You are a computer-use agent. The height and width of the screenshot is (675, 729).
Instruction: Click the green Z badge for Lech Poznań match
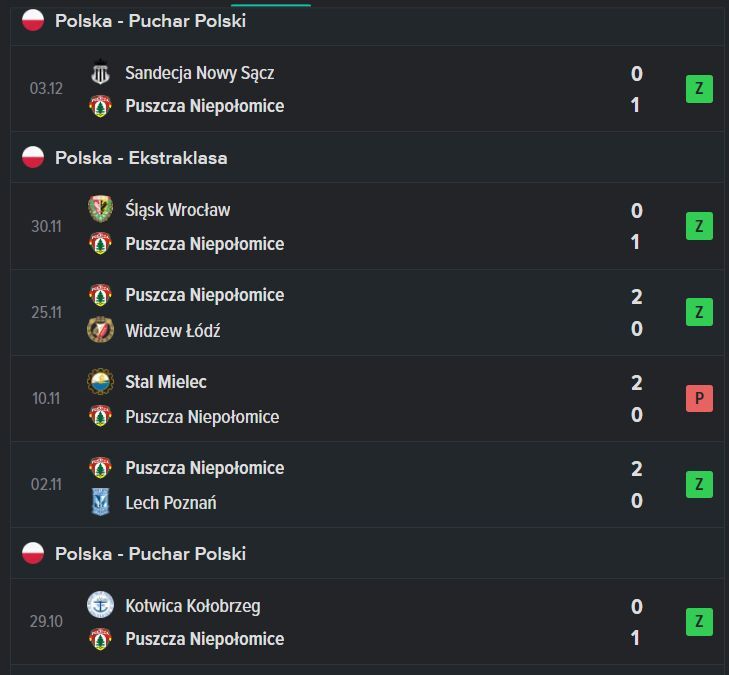pos(699,485)
